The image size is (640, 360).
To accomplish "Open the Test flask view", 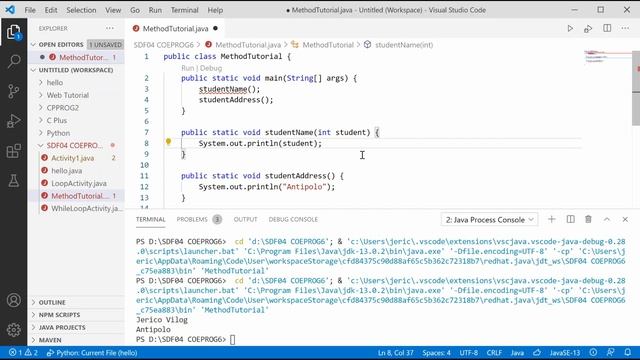I will click(x=13, y=180).
